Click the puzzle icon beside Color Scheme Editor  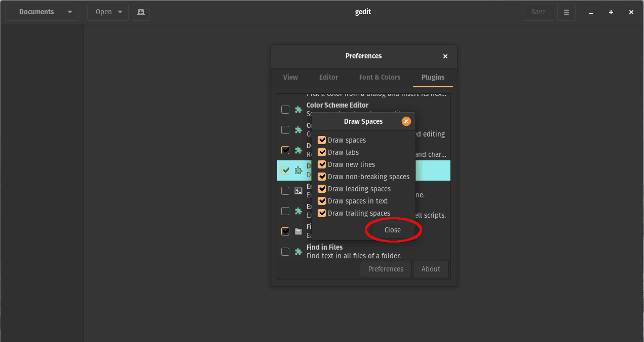pos(298,110)
